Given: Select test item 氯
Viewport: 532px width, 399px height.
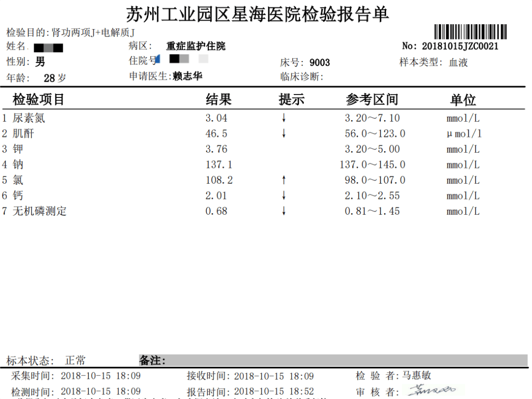Looking at the screenshot, I should click(x=18, y=180).
